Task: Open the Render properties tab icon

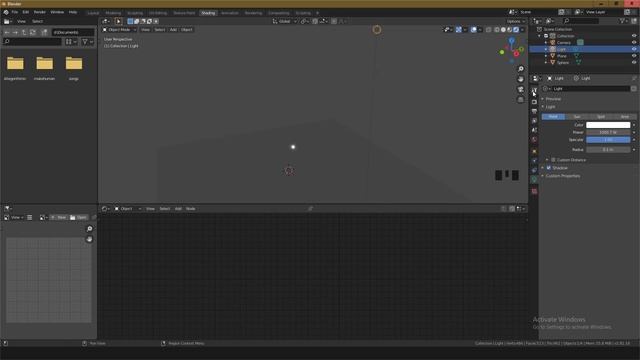Action: [x=534, y=102]
